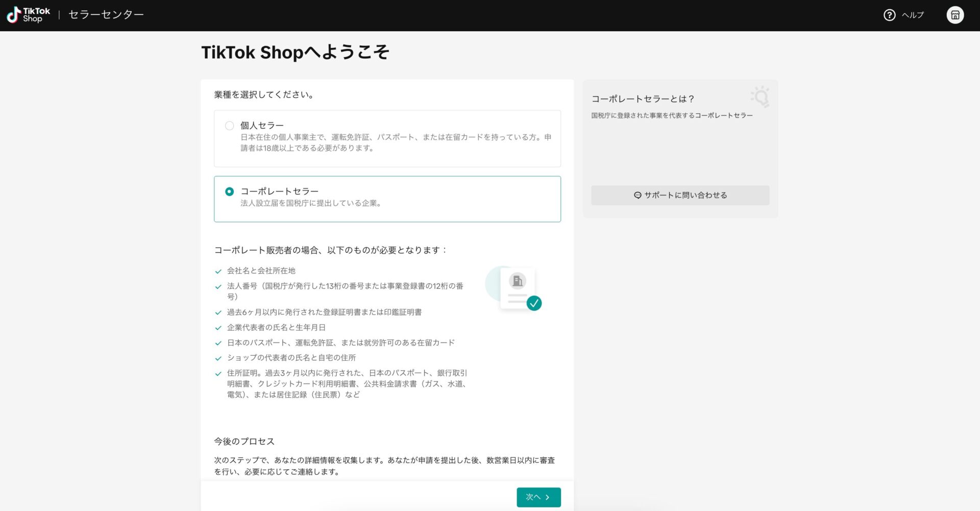Click the shop icon in the top-right header
This screenshot has height=511, width=980.
pyautogui.click(x=955, y=15)
